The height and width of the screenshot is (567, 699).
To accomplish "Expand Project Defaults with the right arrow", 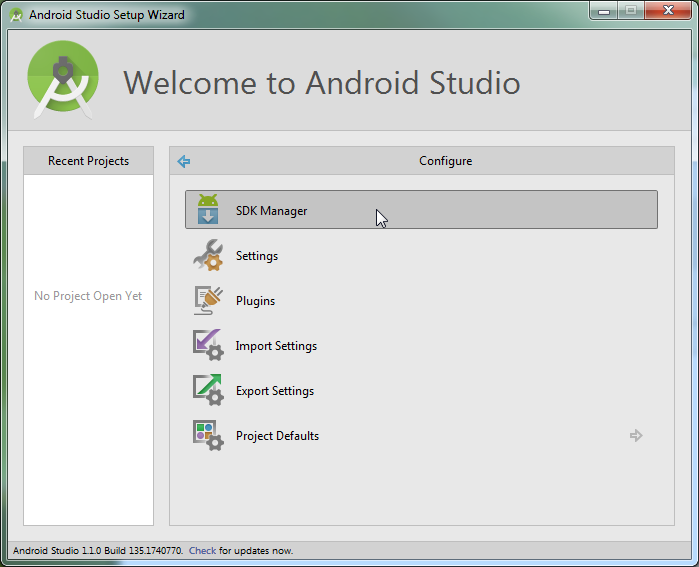I will click(x=636, y=436).
